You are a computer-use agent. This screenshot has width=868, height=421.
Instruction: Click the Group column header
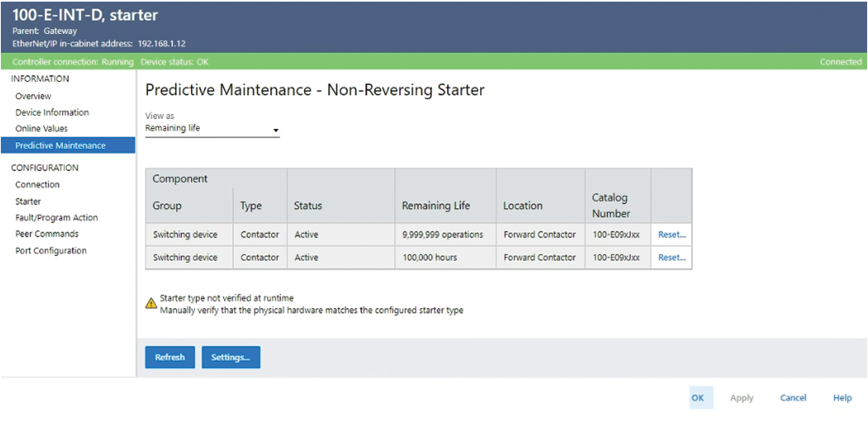click(x=167, y=205)
